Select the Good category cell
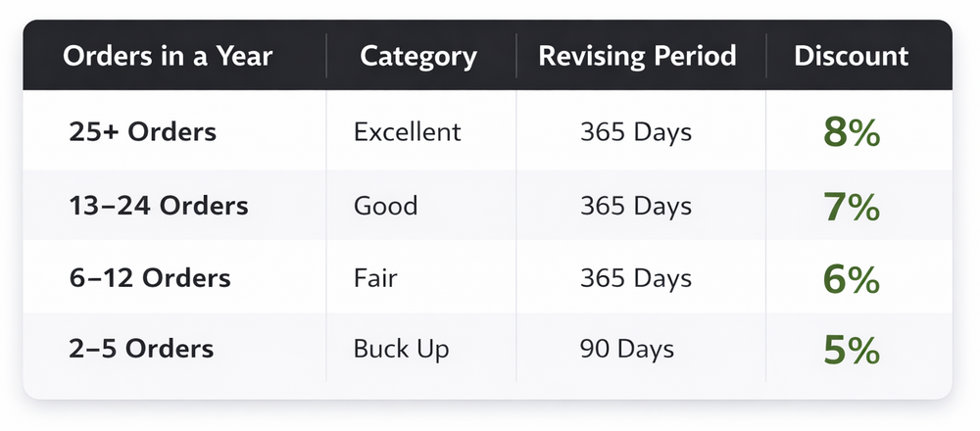Screen dimensions: 980x431 coord(385,207)
